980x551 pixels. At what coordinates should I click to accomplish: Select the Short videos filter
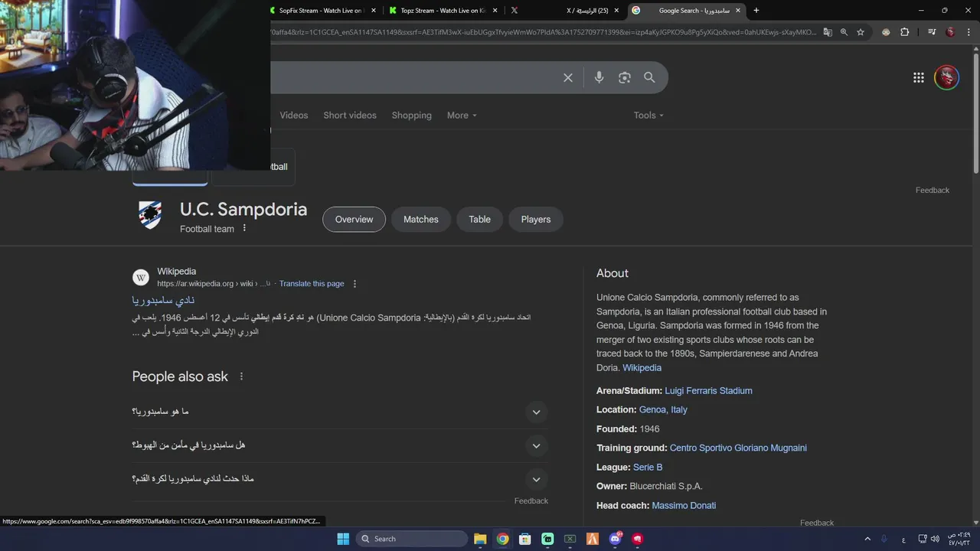(350, 116)
